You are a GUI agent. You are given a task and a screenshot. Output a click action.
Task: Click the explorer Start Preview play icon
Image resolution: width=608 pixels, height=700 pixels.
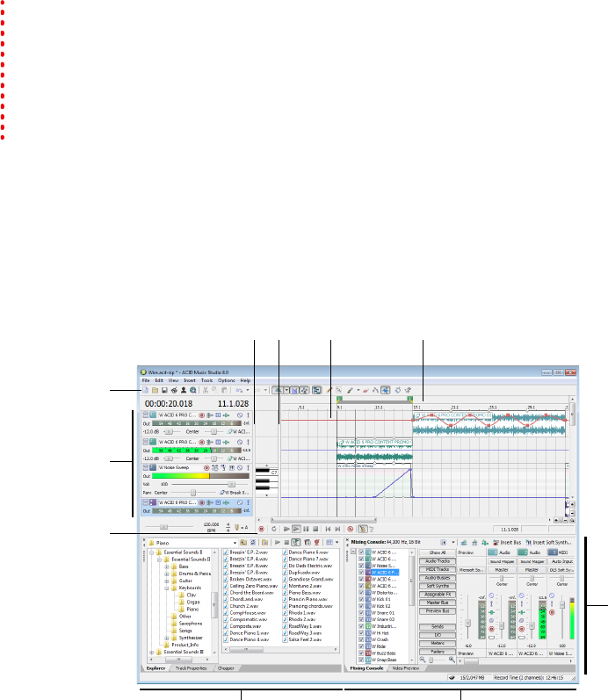(x=278, y=543)
